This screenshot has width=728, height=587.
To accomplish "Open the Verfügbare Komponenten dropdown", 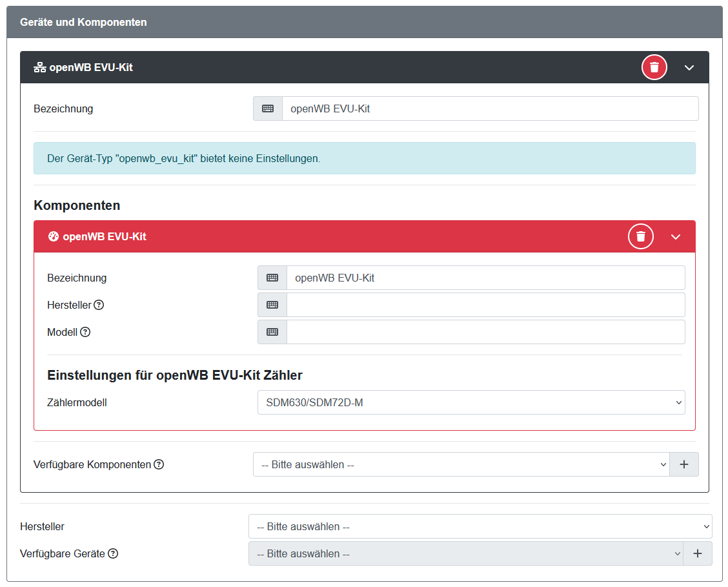I will (x=461, y=464).
